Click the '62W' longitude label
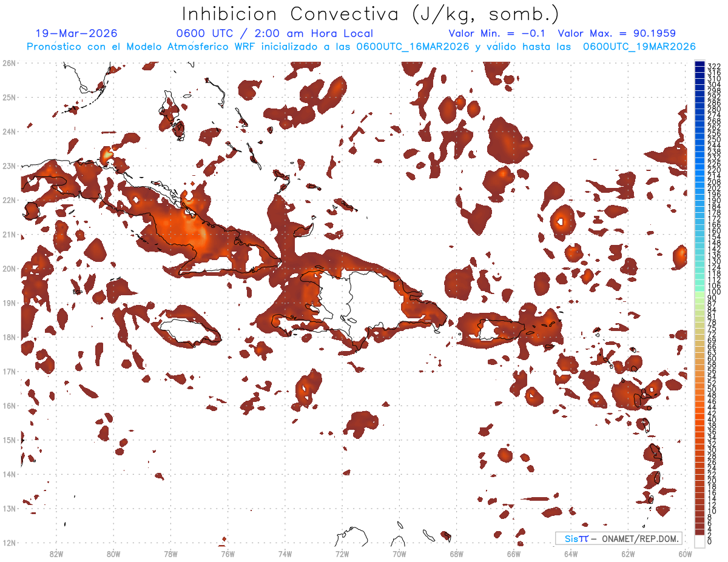The image size is (728, 562). point(627,553)
